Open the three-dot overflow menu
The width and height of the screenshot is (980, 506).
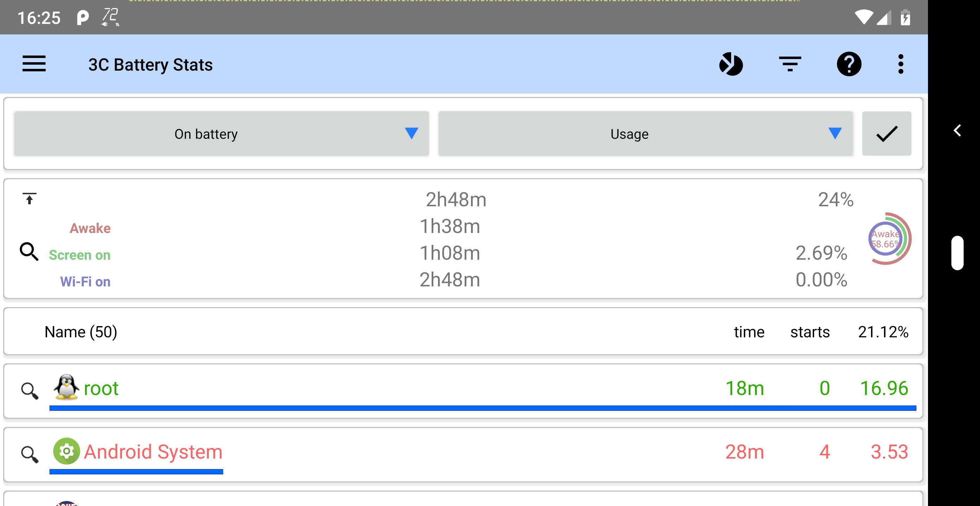click(x=901, y=64)
